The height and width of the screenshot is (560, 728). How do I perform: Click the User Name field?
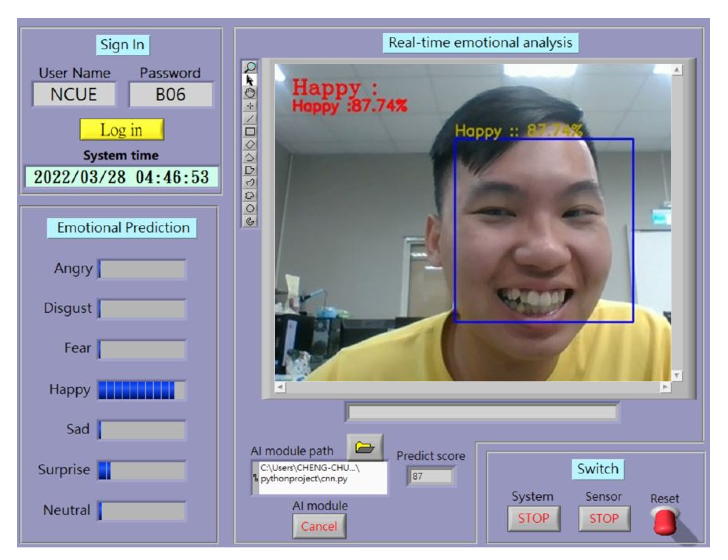(74, 94)
